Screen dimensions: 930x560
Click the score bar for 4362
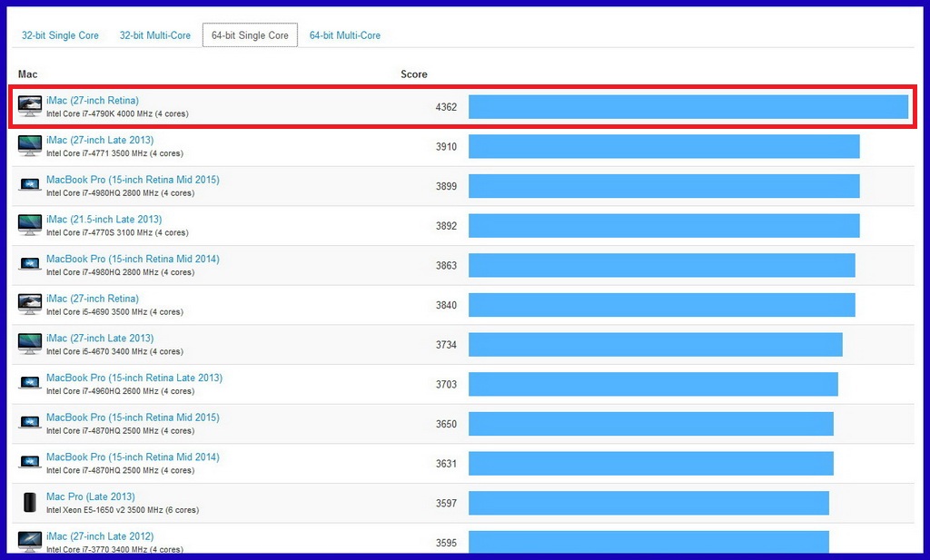point(688,107)
